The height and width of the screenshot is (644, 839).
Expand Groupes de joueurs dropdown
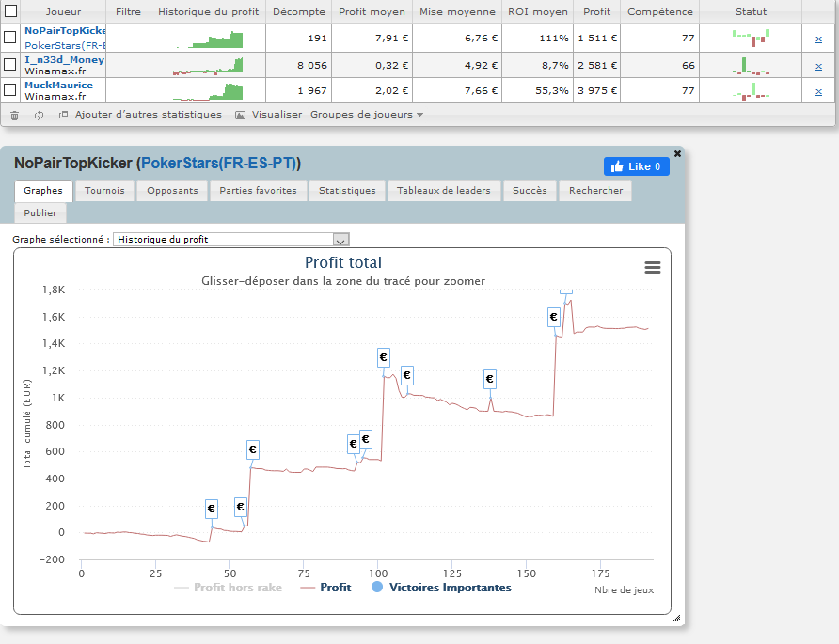tap(367, 115)
